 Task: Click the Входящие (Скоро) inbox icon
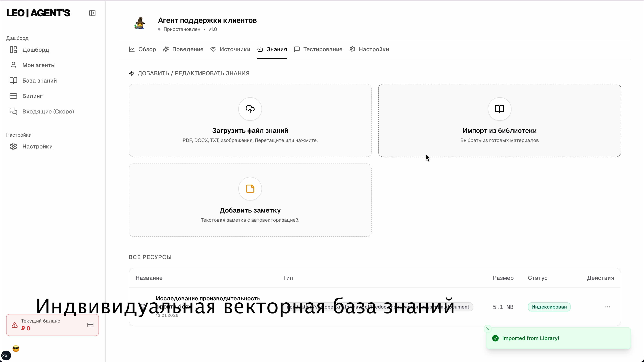tap(13, 111)
